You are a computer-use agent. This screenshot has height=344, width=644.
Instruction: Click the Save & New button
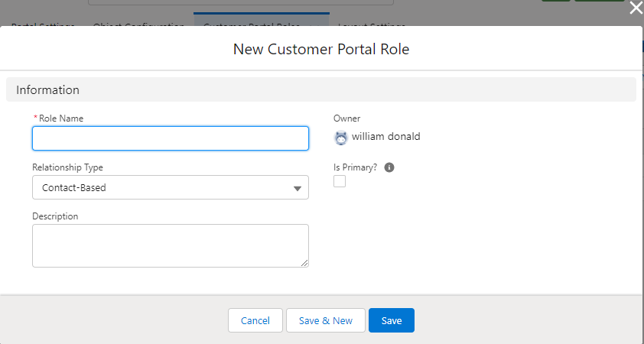click(326, 321)
